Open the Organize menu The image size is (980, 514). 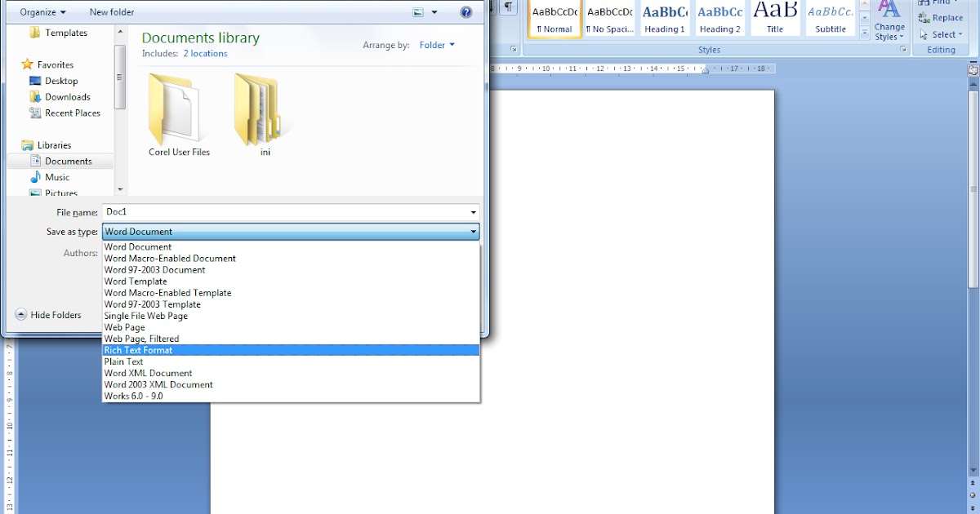click(x=42, y=12)
